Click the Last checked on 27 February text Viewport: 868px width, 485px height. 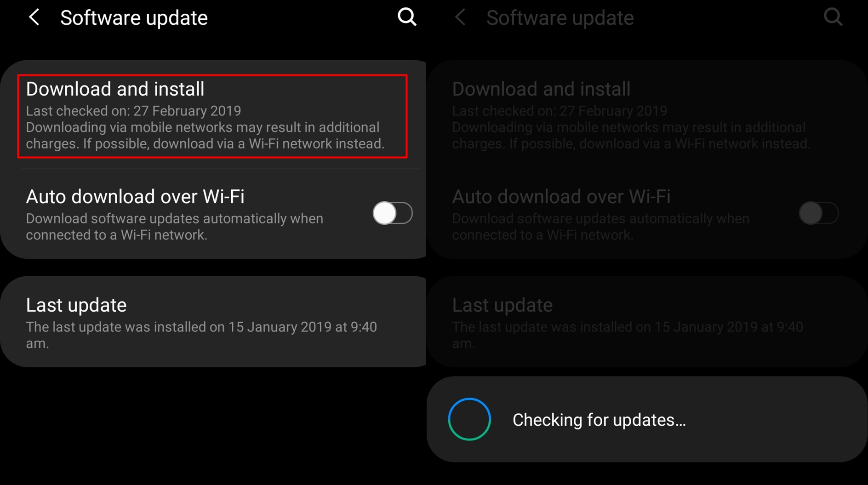tap(133, 111)
